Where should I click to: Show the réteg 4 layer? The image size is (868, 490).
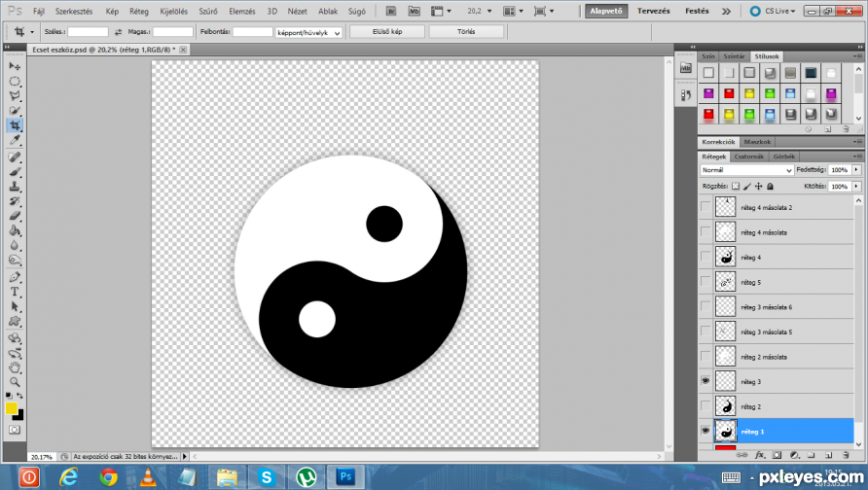coord(705,257)
